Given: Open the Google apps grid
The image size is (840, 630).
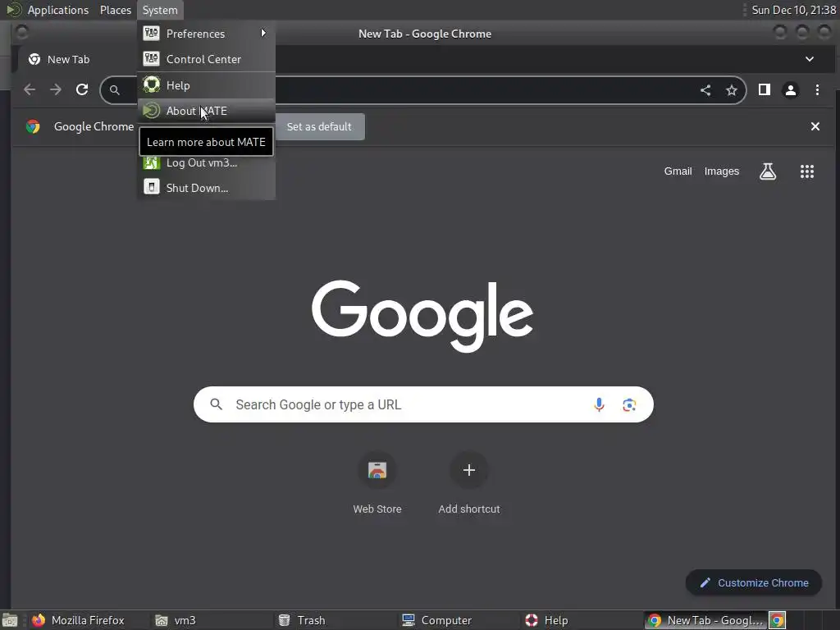Looking at the screenshot, I should pos(807,171).
